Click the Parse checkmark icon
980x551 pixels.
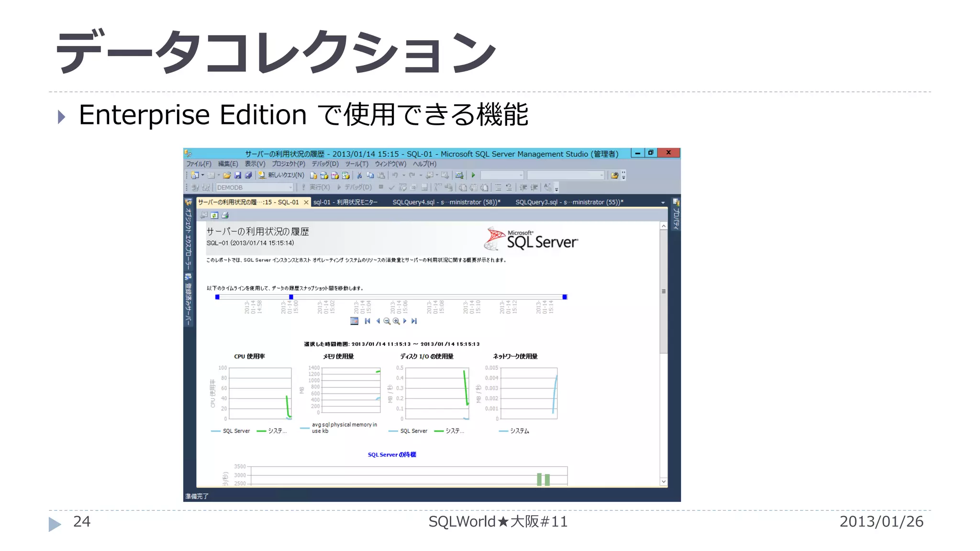391,187
